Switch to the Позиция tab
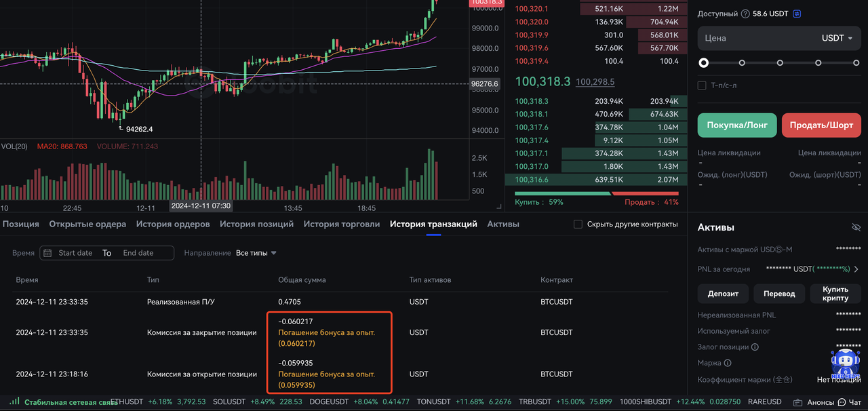The width and height of the screenshot is (868, 411). click(20, 224)
